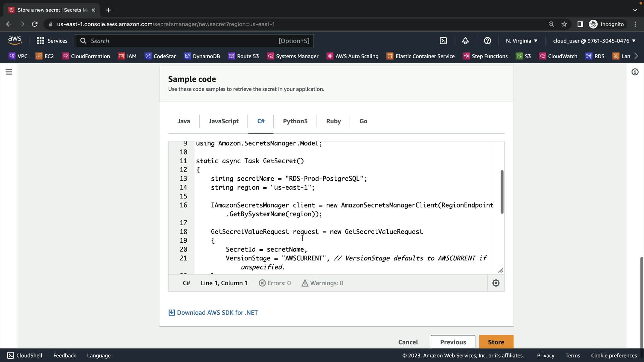
Task: Click the AWS logo home icon
Action: coord(15,41)
